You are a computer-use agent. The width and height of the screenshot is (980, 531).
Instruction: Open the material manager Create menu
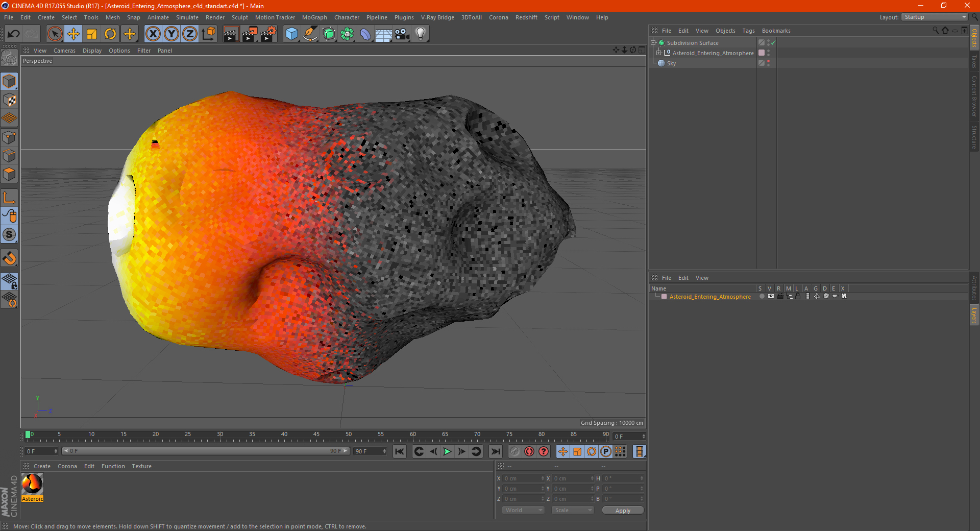pos(42,466)
